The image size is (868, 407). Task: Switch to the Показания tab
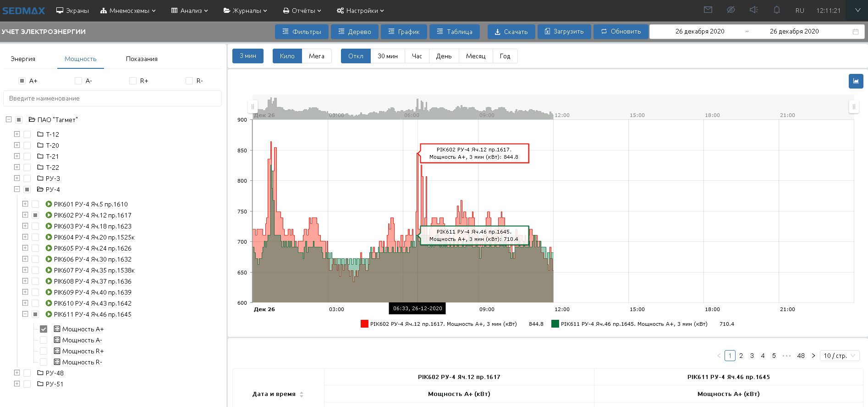point(142,59)
